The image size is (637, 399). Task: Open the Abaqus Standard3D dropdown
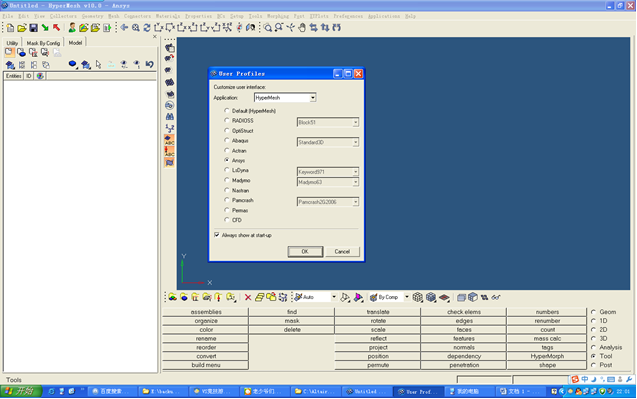tap(355, 142)
